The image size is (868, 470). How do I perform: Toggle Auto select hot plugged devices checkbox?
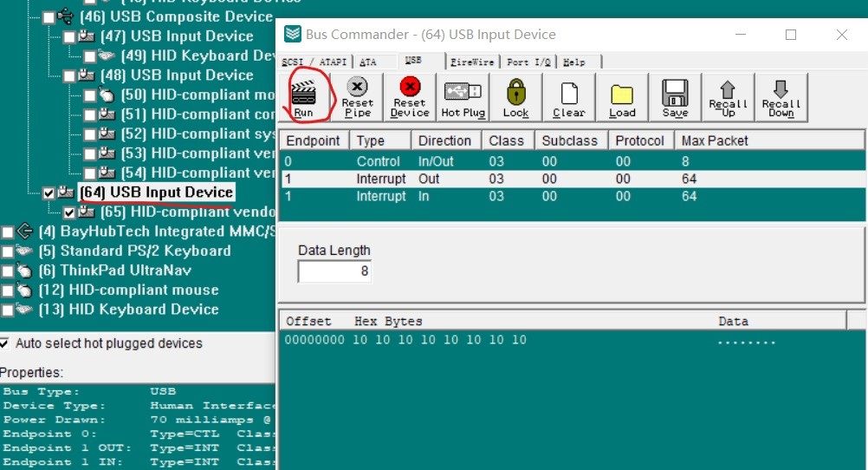(5, 343)
